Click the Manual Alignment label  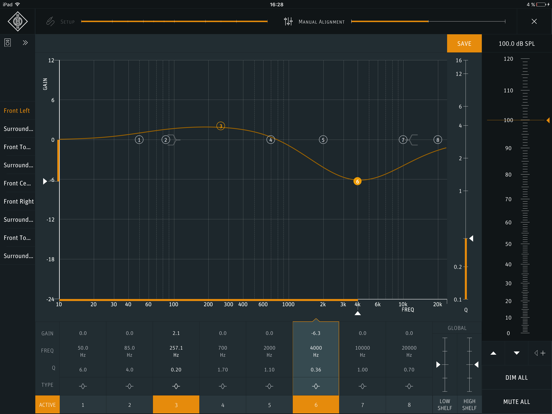point(321,22)
